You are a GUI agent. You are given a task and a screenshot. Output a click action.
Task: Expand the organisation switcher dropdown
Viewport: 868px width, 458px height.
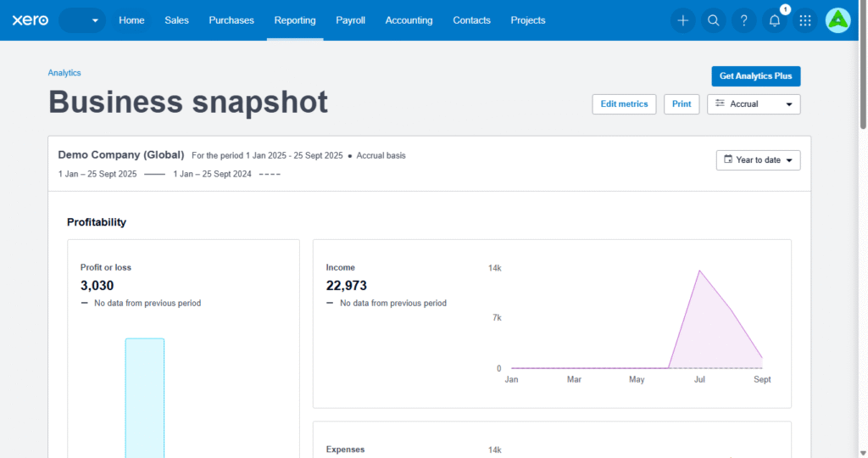[82, 20]
